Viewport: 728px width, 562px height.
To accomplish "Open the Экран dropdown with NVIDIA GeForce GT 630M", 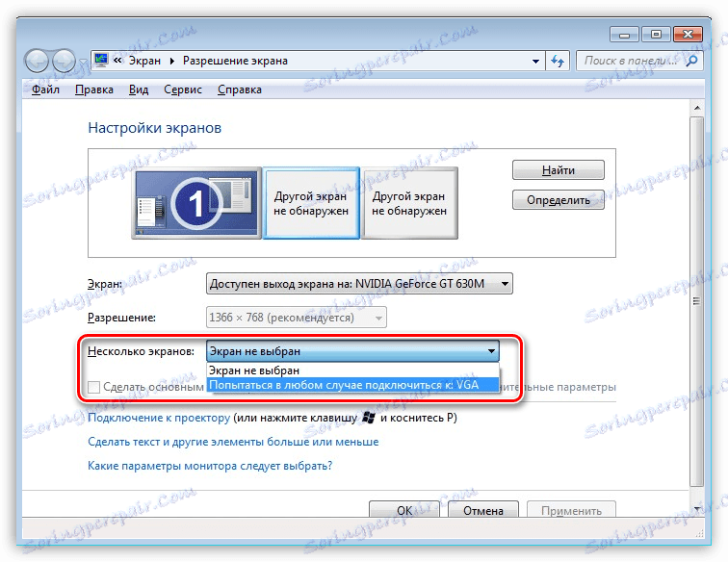I will (x=359, y=284).
